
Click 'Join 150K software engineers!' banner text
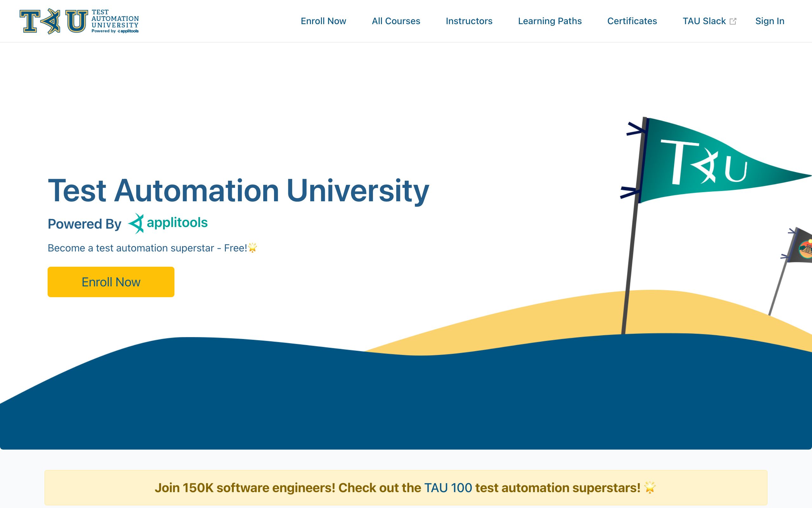[245, 488]
